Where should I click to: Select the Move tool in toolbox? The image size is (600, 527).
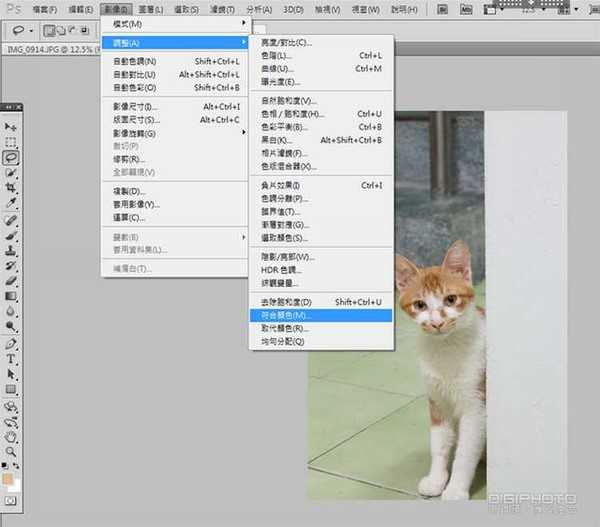[x=11, y=127]
